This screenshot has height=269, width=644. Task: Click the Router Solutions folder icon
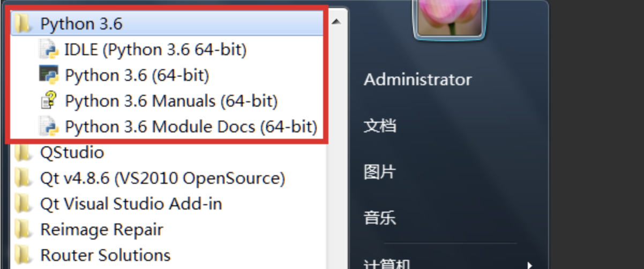(x=23, y=255)
